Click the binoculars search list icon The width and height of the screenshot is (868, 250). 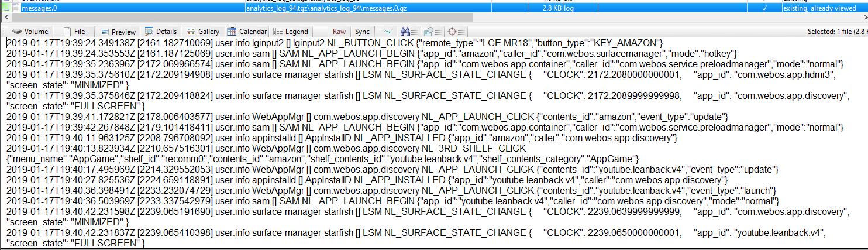(410, 32)
